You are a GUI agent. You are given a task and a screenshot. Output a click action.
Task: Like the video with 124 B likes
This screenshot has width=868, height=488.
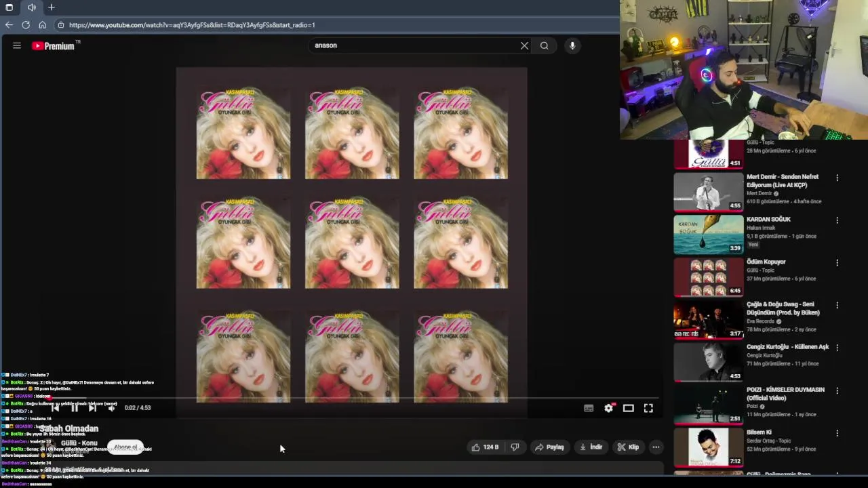click(x=485, y=447)
